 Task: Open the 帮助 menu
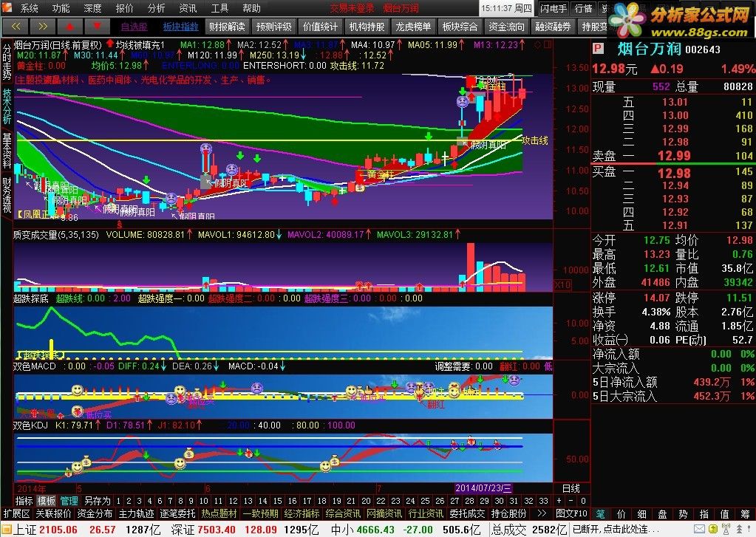point(251,8)
